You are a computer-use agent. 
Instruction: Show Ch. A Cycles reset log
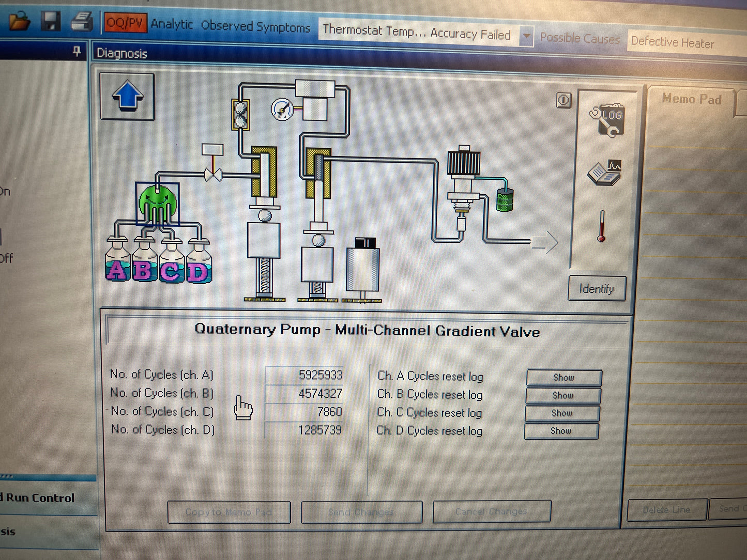pos(564,378)
